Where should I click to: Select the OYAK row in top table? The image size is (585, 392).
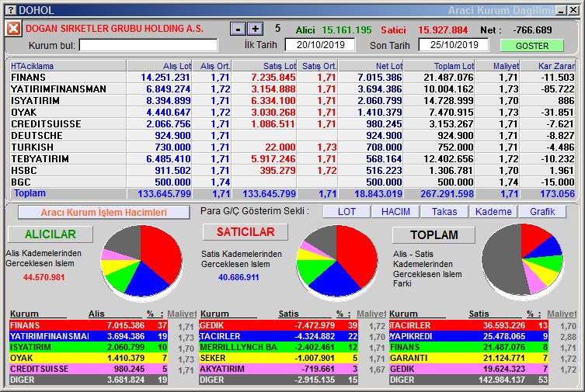[292, 112]
